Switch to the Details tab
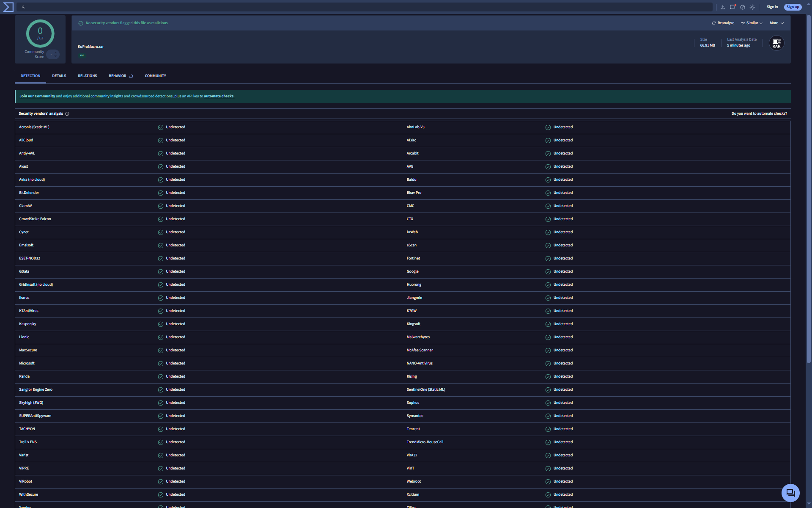This screenshot has width=812, height=508. (x=59, y=76)
